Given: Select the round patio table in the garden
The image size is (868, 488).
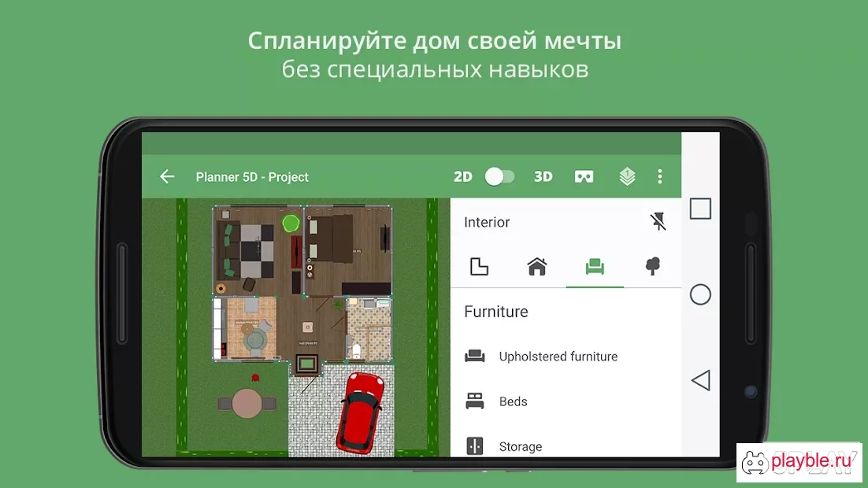Looking at the screenshot, I should pyautogui.click(x=247, y=403).
